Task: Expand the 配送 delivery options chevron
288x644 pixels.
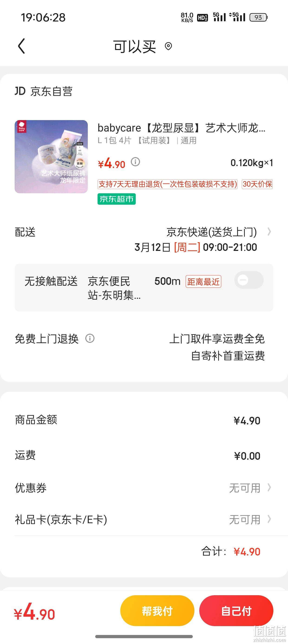Action: click(x=269, y=232)
